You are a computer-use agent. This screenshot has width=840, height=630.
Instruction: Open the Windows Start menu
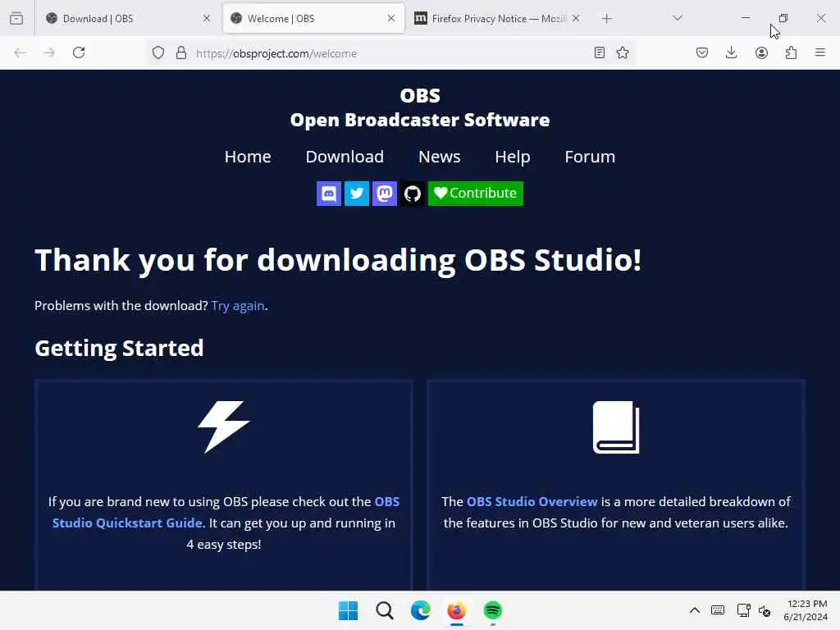click(348, 610)
